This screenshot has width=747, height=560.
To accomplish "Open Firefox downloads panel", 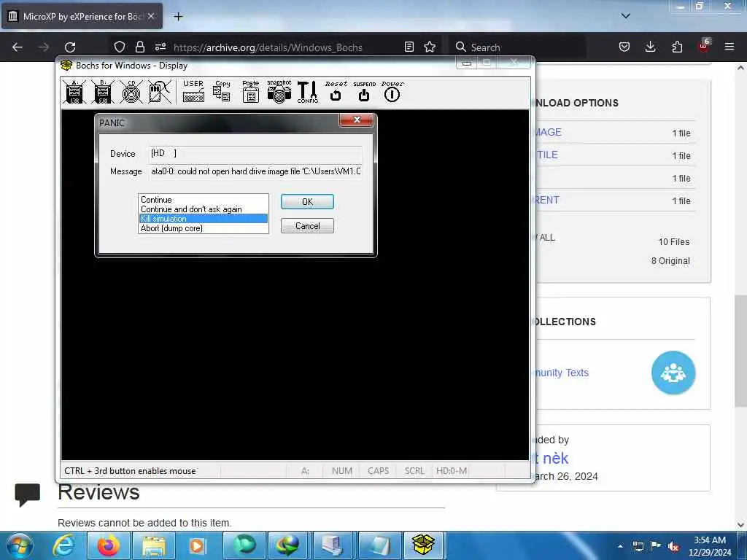I will coord(650,47).
